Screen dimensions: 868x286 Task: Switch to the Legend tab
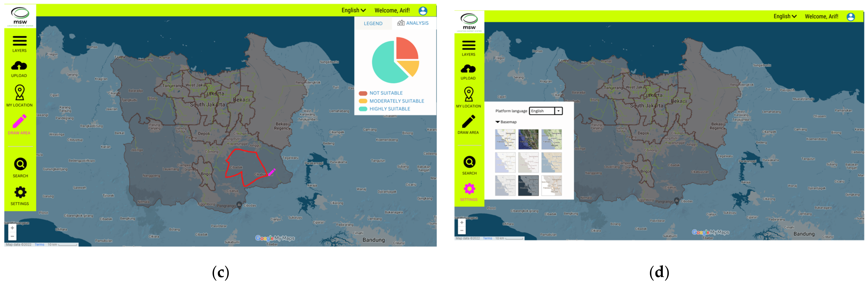pos(373,24)
